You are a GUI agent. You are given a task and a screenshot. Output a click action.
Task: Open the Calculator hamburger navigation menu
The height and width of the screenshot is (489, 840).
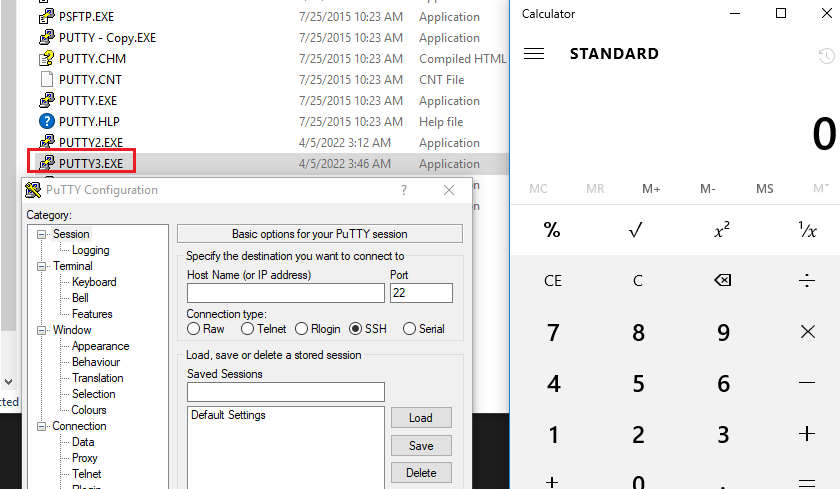[534, 54]
